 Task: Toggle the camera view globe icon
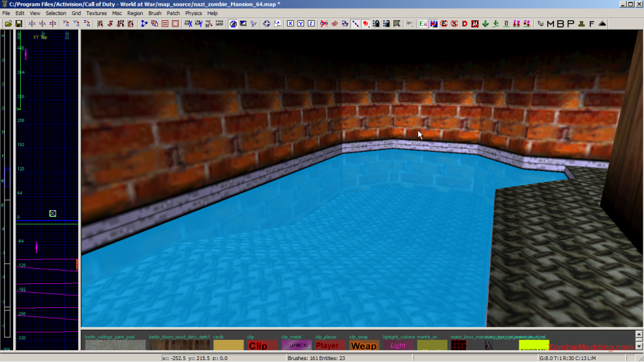233,24
